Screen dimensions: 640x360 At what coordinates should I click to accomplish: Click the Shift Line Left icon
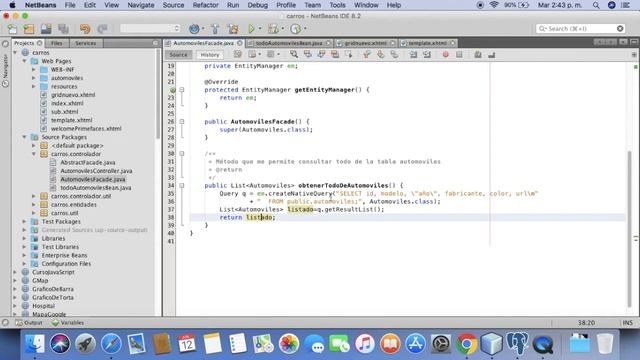(413, 54)
